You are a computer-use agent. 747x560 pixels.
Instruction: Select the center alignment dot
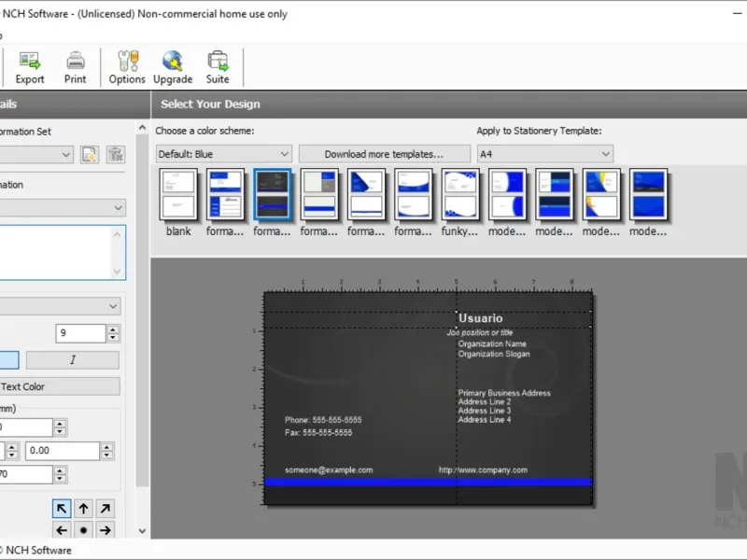click(83, 530)
